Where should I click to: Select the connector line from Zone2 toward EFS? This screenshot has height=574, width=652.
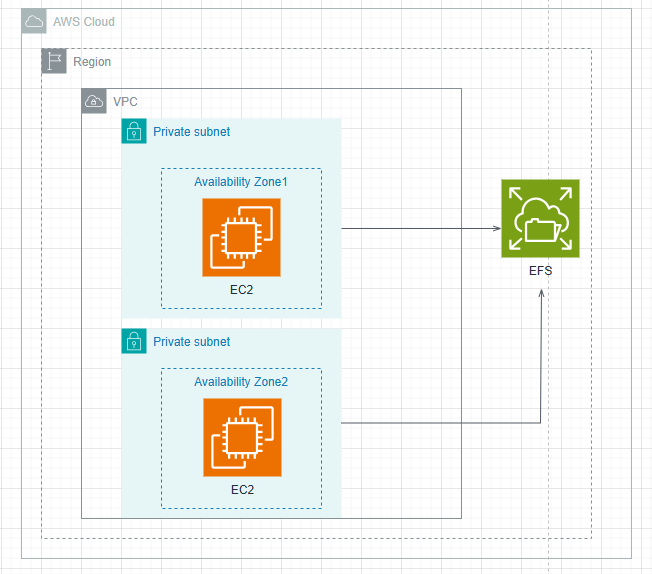[x=440, y=422]
